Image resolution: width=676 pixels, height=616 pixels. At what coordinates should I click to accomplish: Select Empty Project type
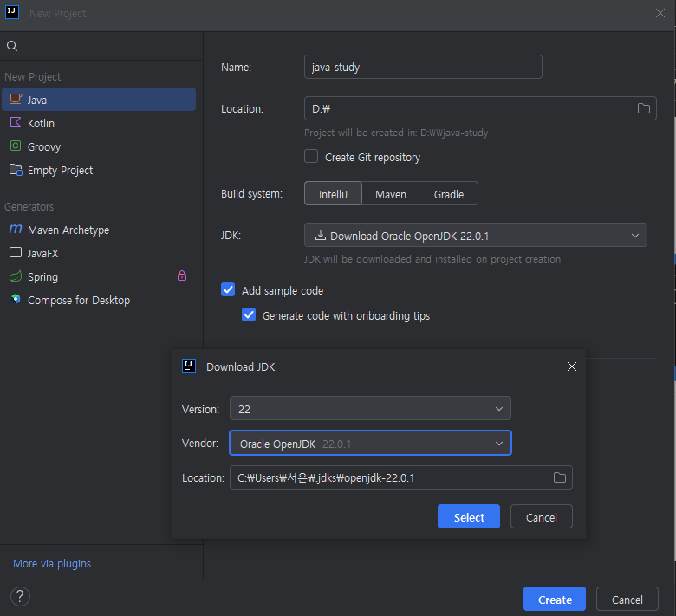(x=99, y=170)
